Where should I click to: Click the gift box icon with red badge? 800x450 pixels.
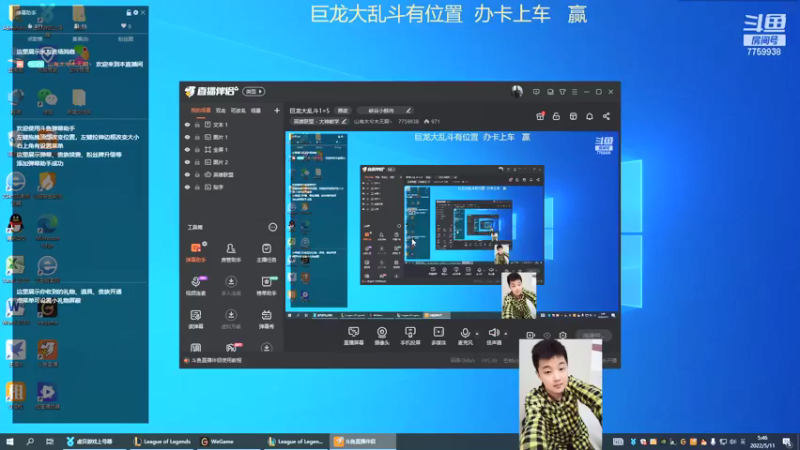[x=540, y=116]
